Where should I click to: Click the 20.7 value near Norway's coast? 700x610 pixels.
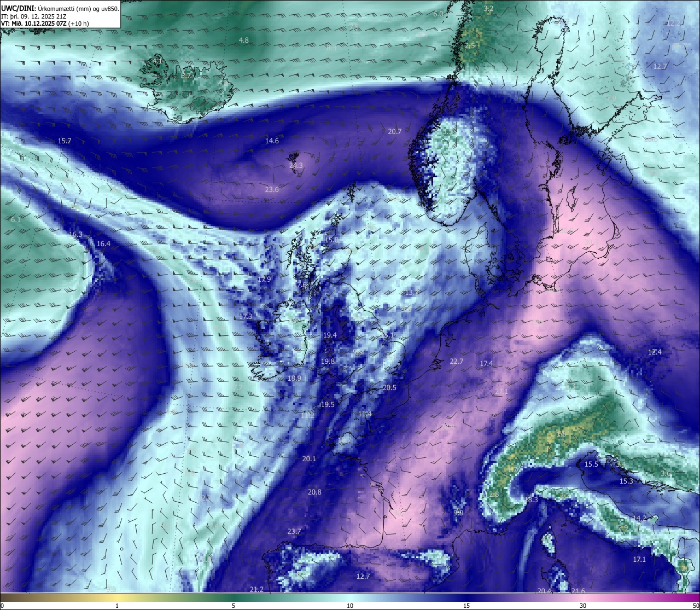pyautogui.click(x=395, y=132)
